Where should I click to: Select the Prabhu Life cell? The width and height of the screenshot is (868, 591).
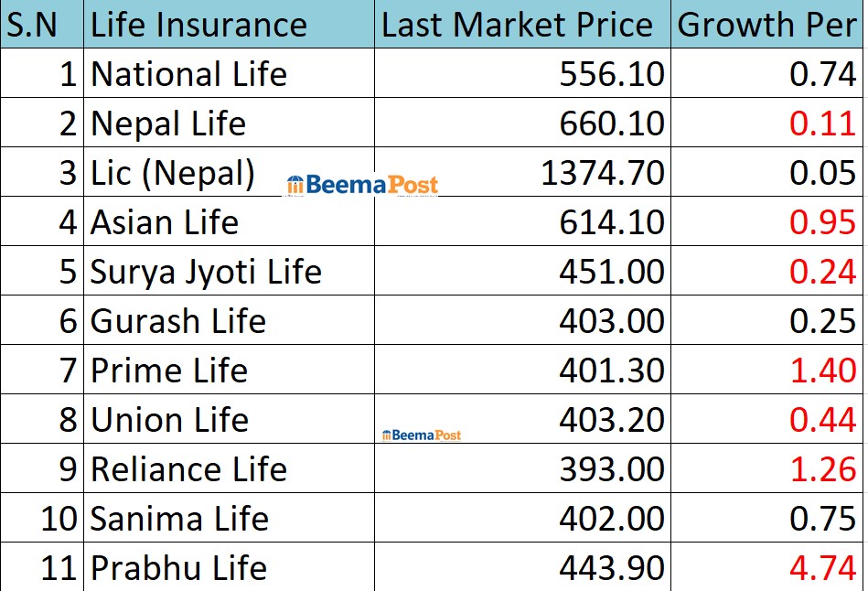178,568
